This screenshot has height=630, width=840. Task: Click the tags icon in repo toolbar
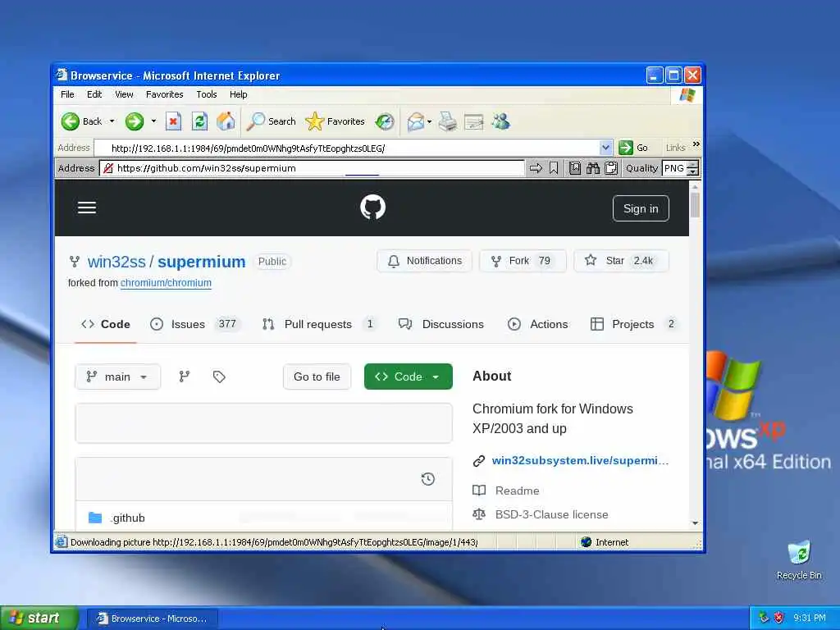click(218, 377)
